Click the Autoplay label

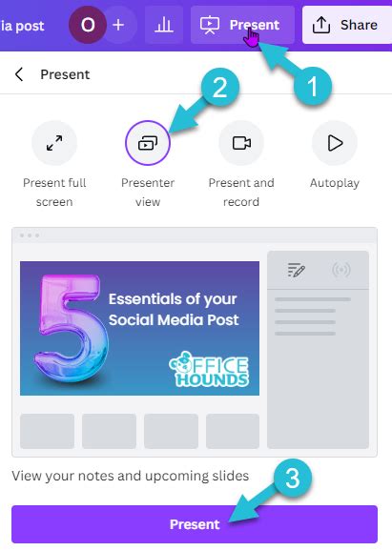pyautogui.click(x=335, y=183)
